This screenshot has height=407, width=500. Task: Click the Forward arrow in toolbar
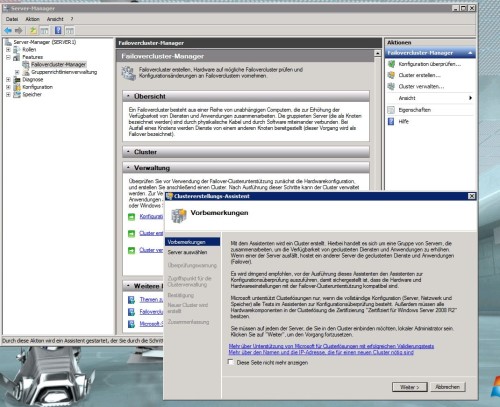[19, 31]
